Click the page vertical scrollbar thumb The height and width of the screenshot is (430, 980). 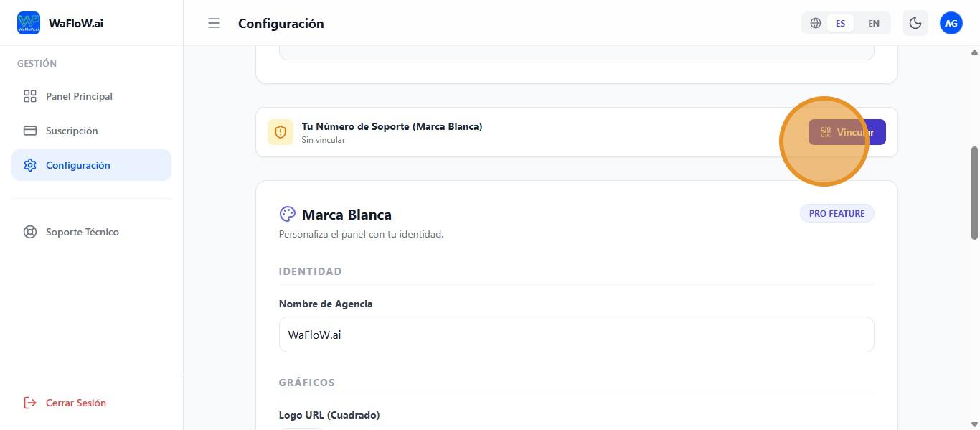tap(974, 192)
